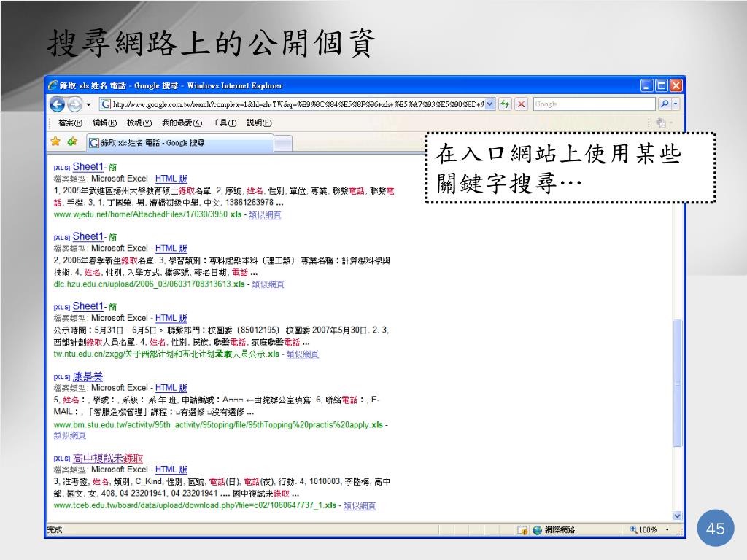Open the zoom level dropdown arrow
Screen dimensions: 747x560
click(667, 529)
